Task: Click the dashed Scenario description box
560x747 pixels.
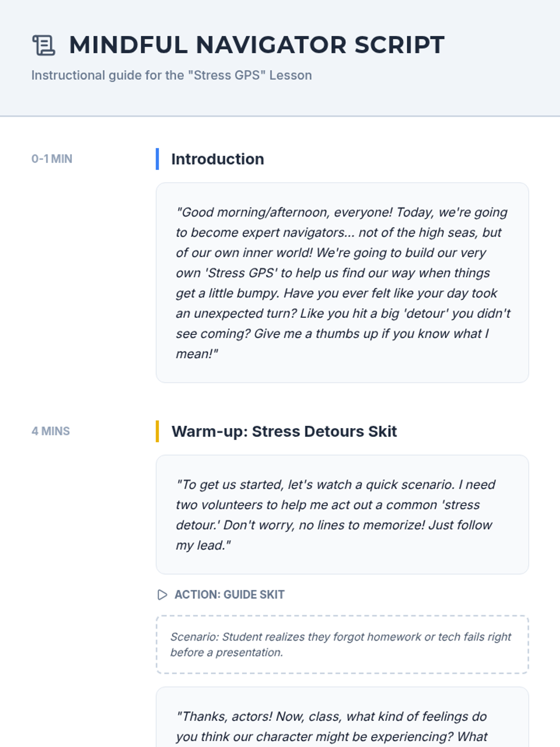Action: 342,644
